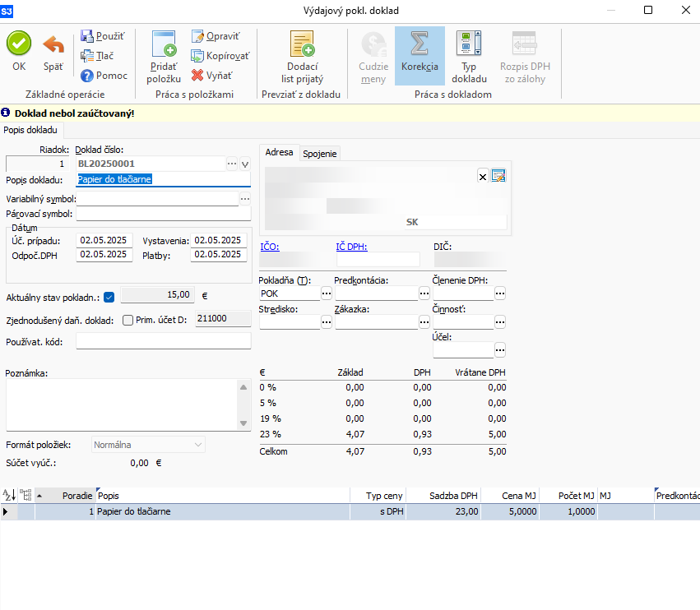Click the 1,0000 Počet MJ cell

pyautogui.click(x=568, y=511)
